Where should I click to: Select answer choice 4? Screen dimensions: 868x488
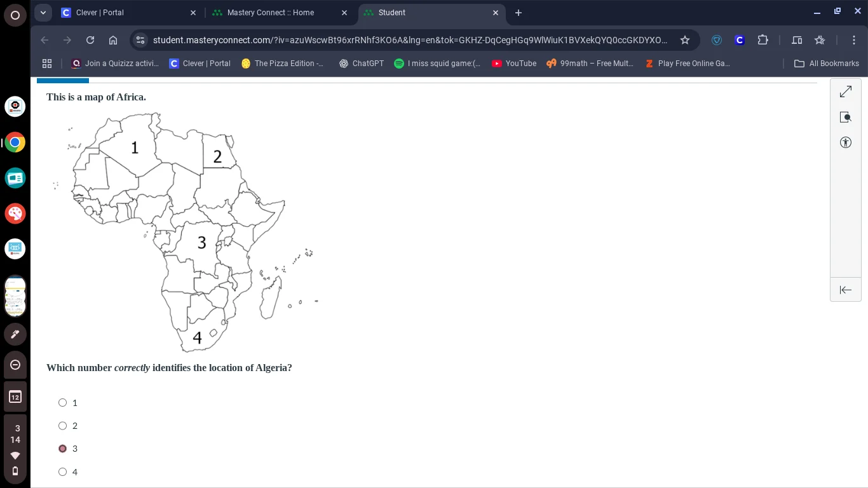[x=62, y=471]
